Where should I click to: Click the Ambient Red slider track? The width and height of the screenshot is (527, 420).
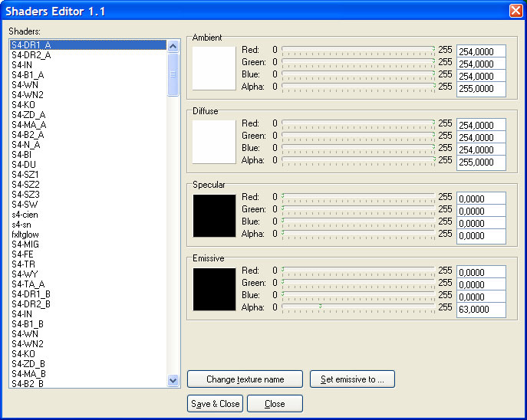[358, 50]
